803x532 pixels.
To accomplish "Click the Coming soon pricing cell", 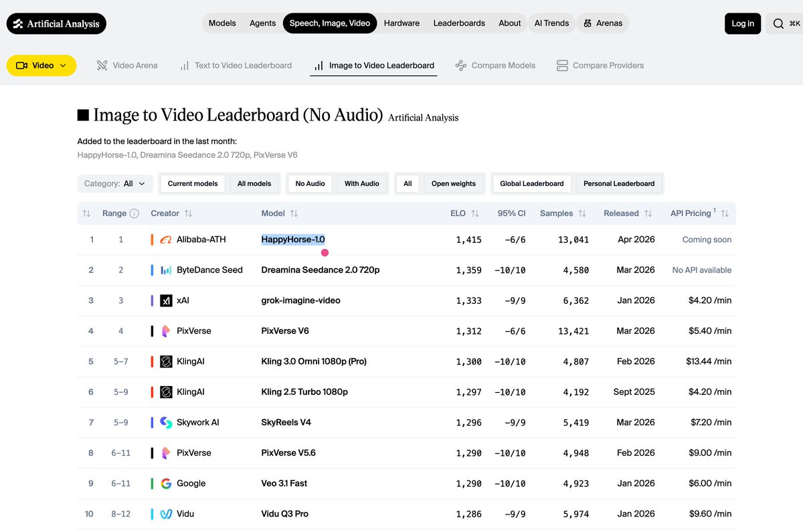I will 707,240.
